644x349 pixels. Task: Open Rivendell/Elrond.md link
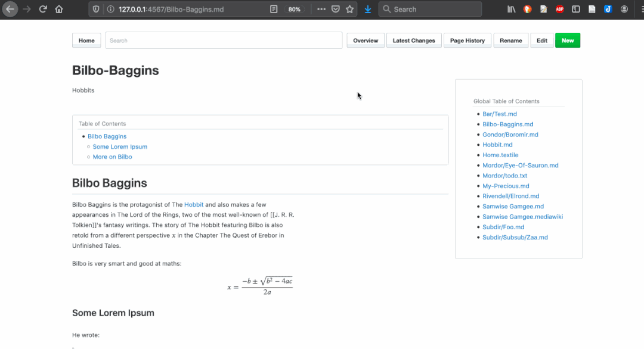(x=510, y=196)
